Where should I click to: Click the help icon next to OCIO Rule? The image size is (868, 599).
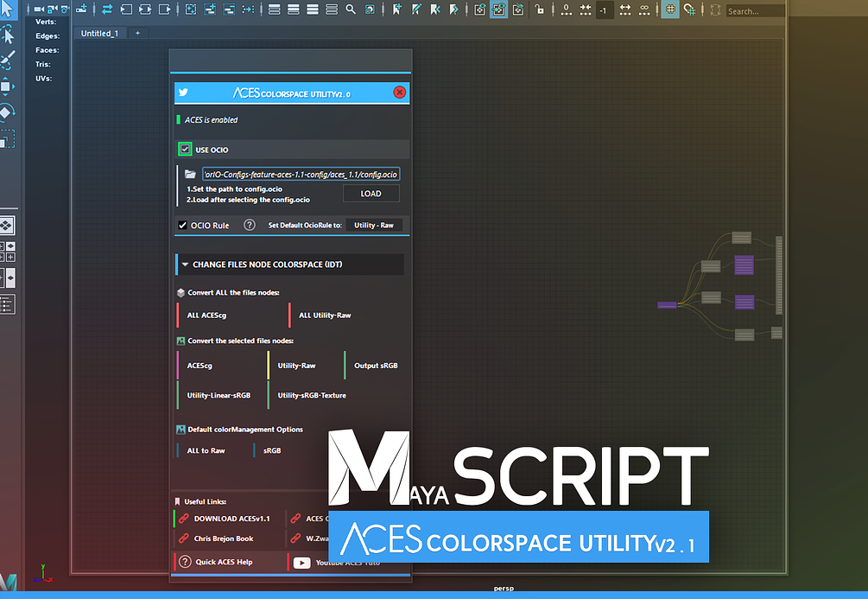(250, 225)
